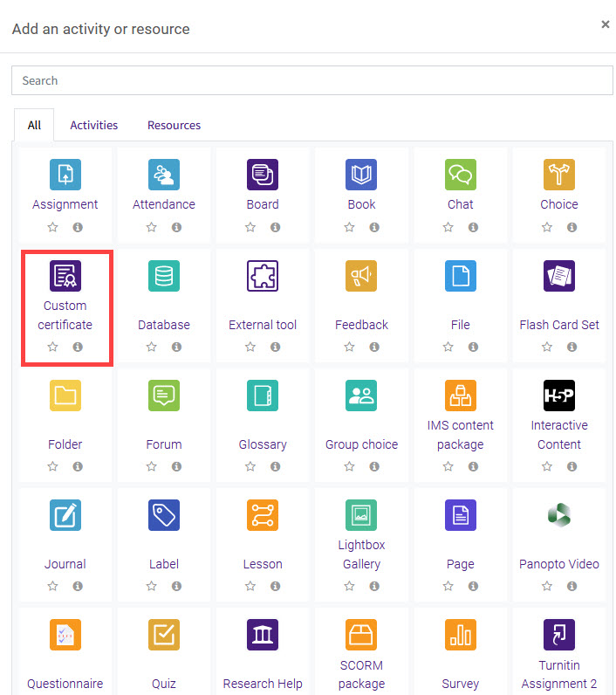Switch to the All tab
Viewport: 616px width, 695px height.
(x=34, y=126)
